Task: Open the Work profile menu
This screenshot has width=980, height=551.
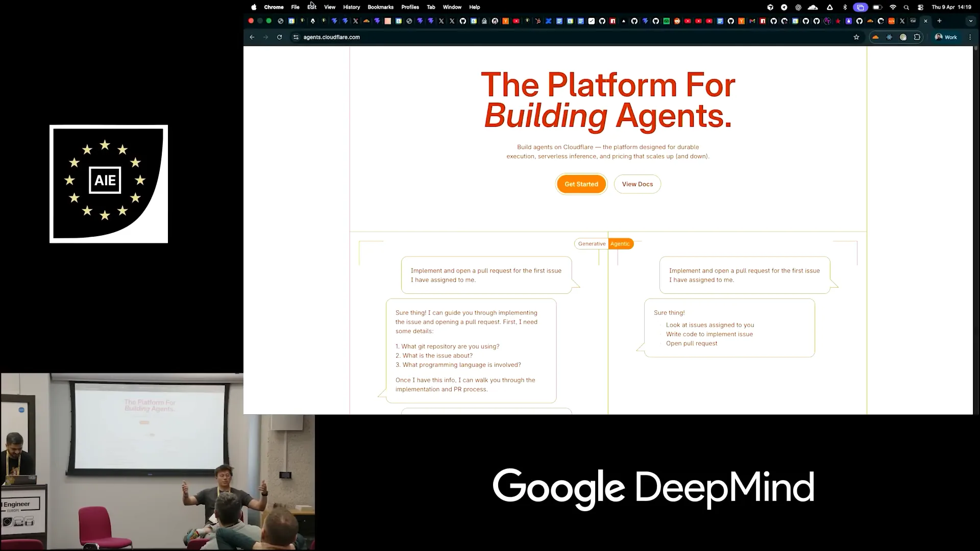Action: 946,37
